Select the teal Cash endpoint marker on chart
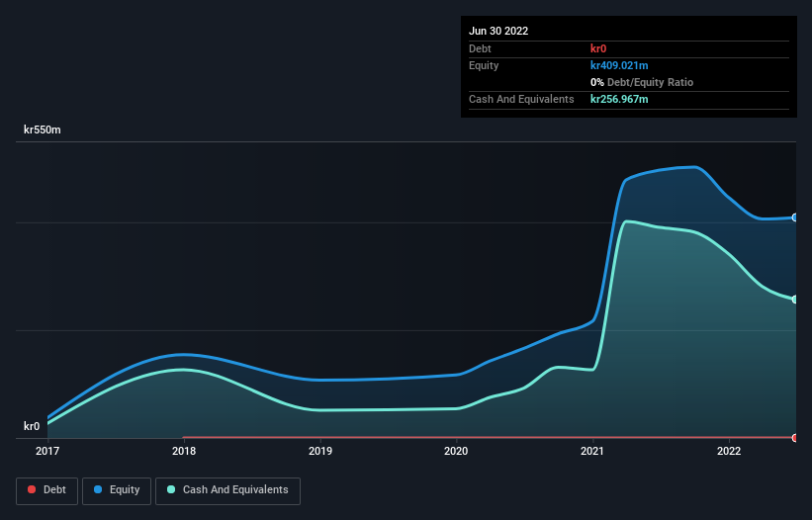The image size is (812, 520). (x=795, y=300)
